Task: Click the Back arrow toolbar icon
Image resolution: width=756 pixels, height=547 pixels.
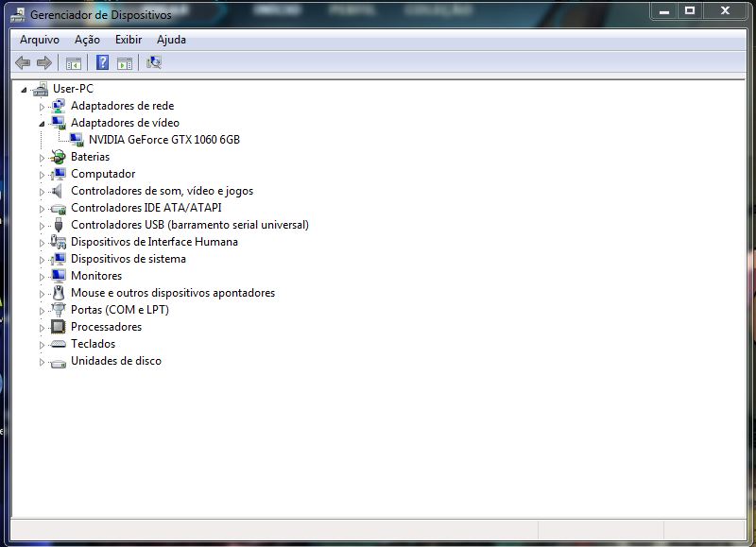Action: 23,62
